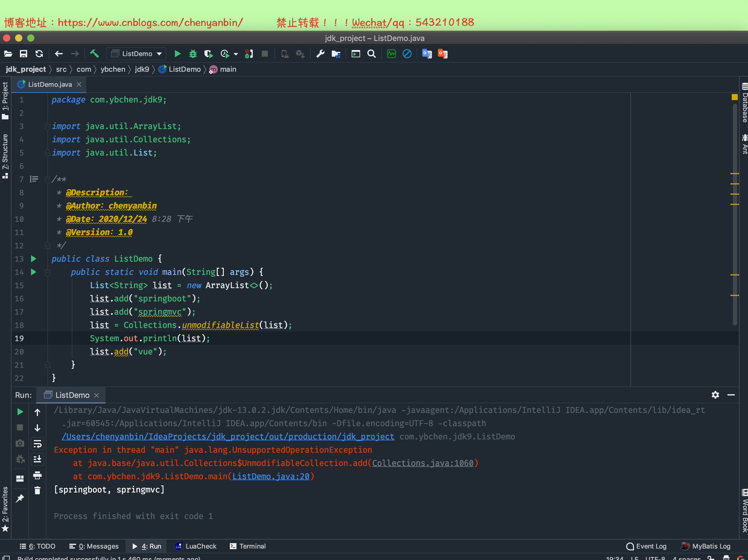Click the Save All toolbar icon
Screen dimensions: 748x560
coord(23,54)
